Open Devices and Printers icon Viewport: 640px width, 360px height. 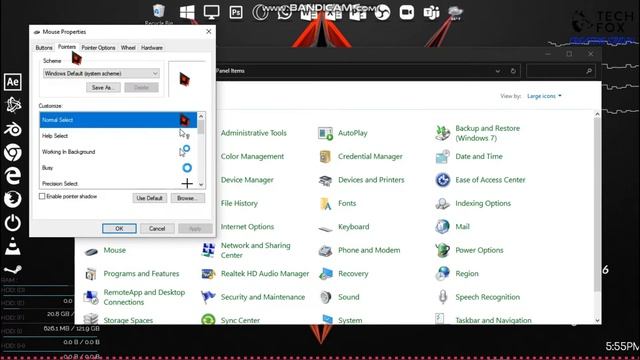tap(325, 180)
